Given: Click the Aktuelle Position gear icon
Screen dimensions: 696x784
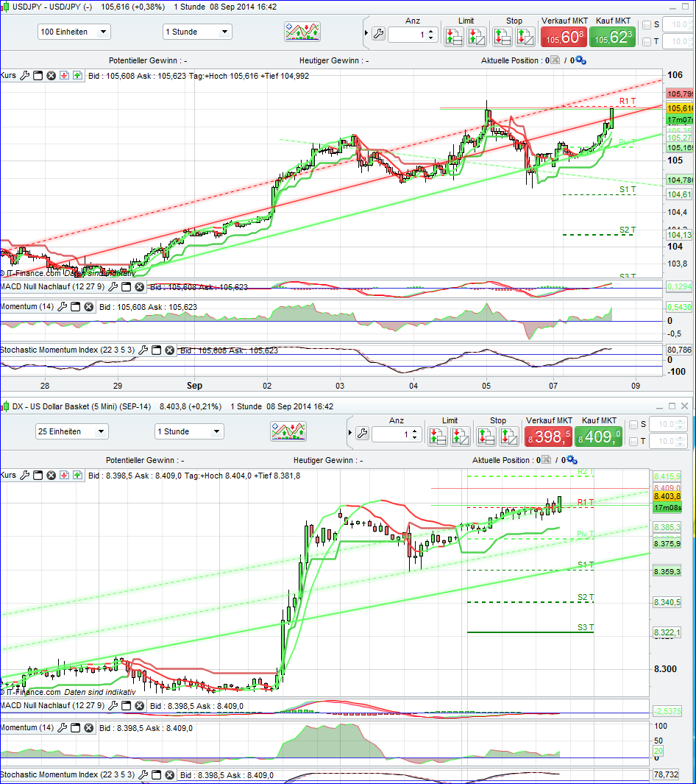Looking at the screenshot, I should tap(581, 60).
